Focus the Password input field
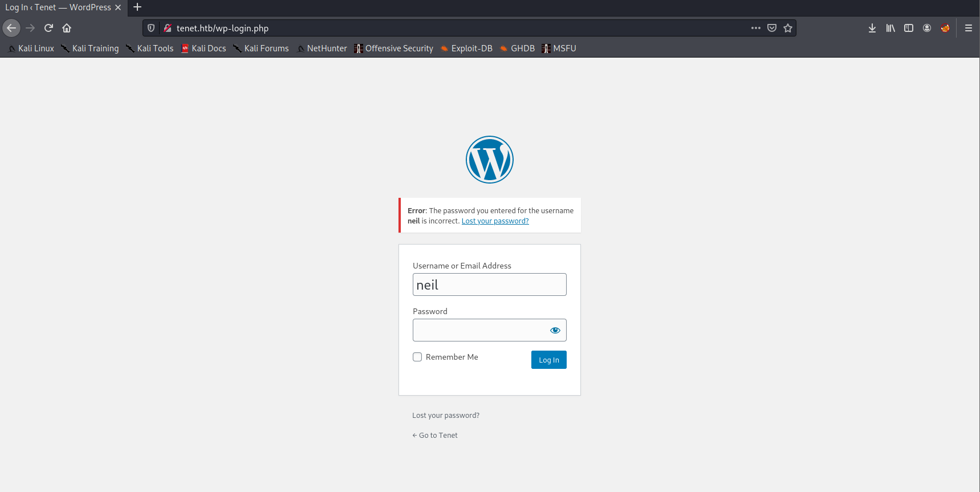The image size is (980, 492). pos(490,330)
